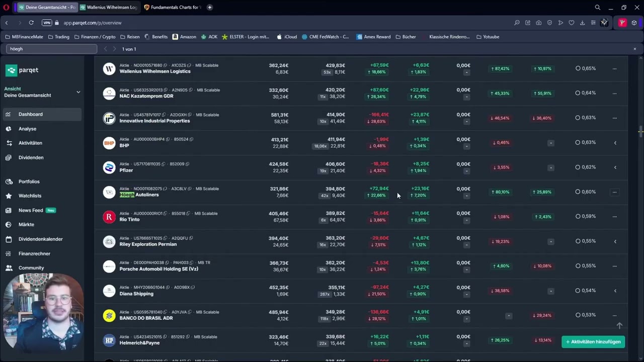Click the Helmerich&Payne logo
This screenshot has height=362, width=644.
click(x=109, y=340)
